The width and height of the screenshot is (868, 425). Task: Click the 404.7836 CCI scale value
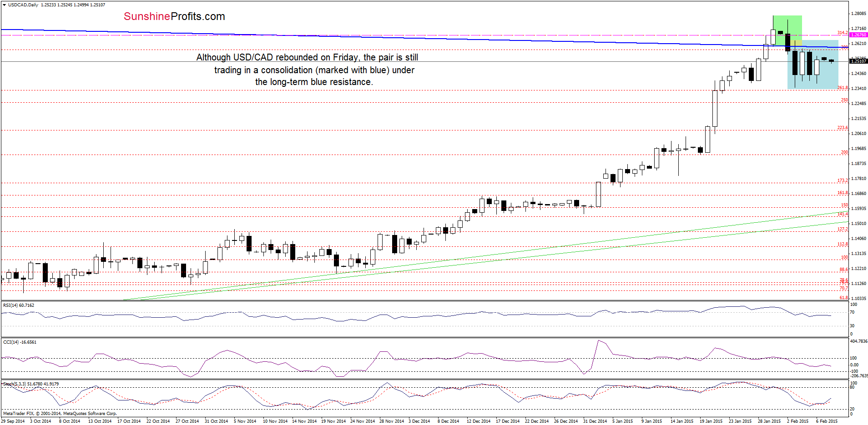[859, 341]
